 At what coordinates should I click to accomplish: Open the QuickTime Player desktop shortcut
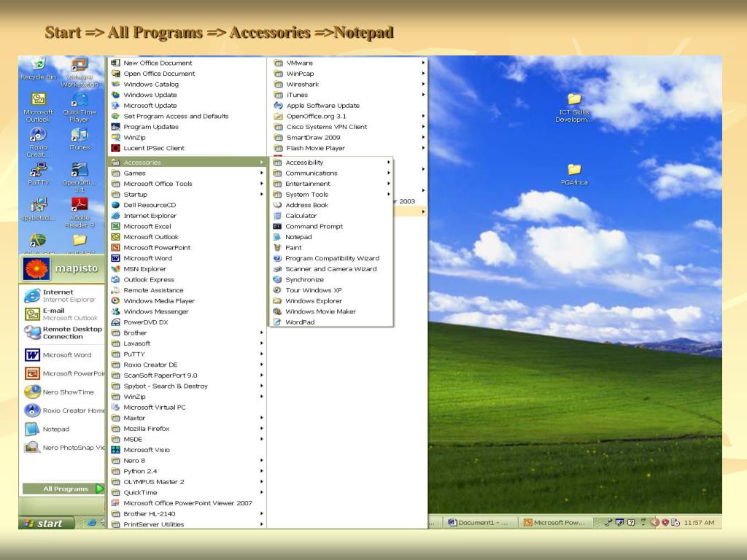click(80, 108)
